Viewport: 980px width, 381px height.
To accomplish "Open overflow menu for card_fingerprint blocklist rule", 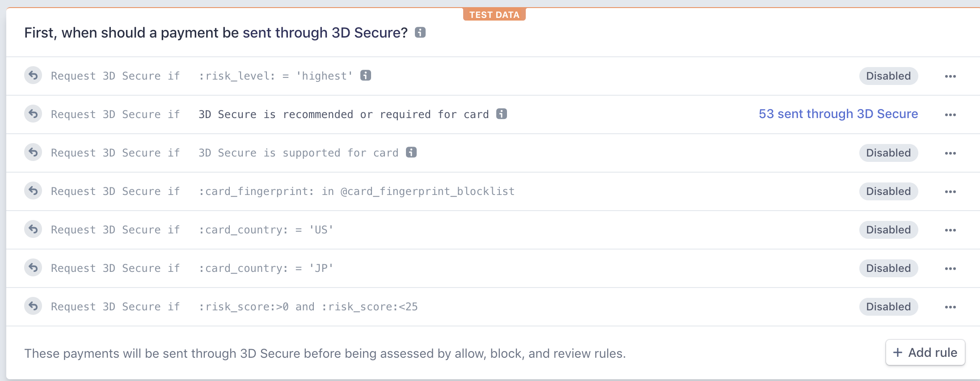I will coord(950,192).
